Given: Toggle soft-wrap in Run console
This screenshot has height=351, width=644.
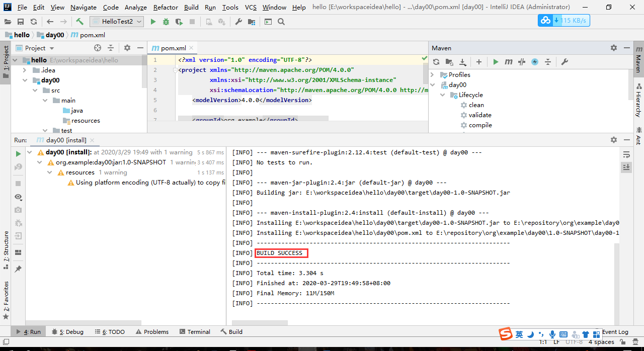Looking at the screenshot, I should [x=626, y=154].
